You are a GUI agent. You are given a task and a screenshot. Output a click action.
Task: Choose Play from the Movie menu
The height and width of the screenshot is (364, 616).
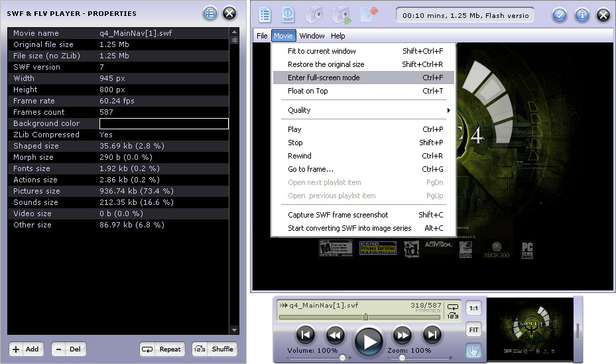363,129
